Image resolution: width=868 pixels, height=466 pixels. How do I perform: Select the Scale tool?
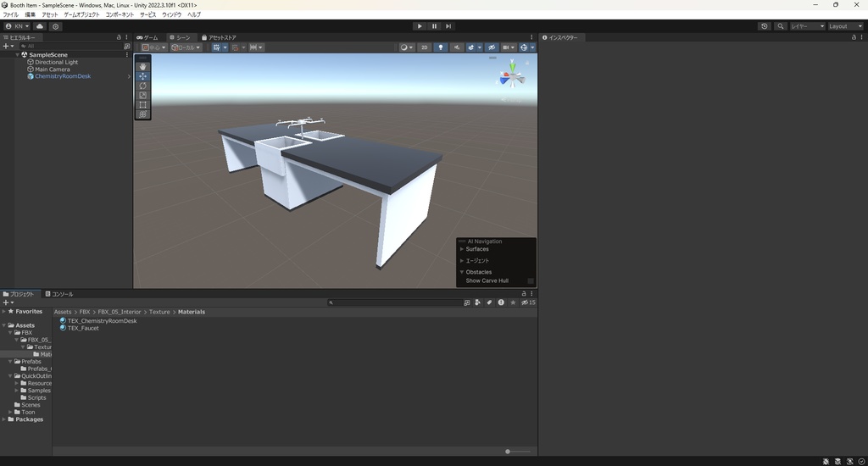[142, 95]
